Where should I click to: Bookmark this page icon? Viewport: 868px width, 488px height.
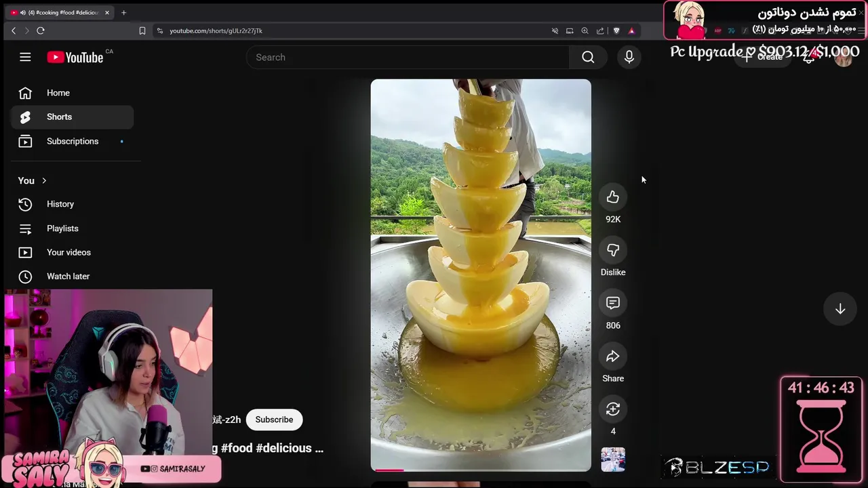[142, 30]
